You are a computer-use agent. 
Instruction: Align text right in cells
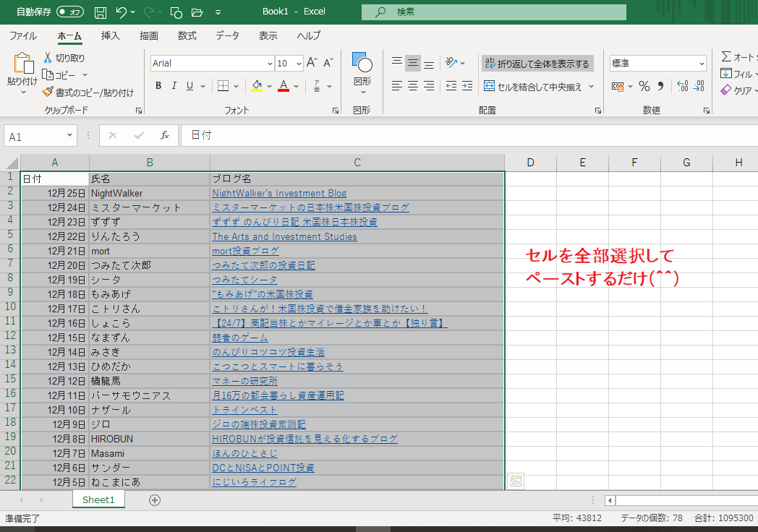point(429,86)
